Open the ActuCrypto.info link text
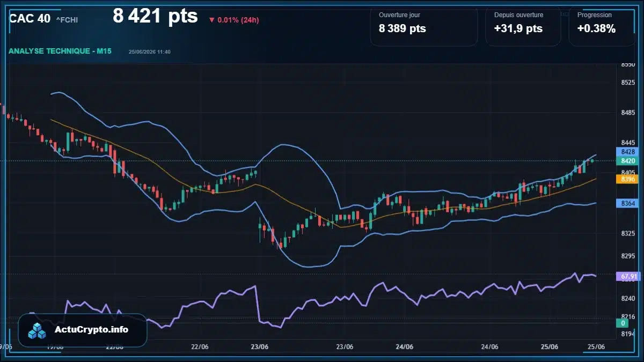The image size is (644, 362). pyautogui.click(x=92, y=329)
